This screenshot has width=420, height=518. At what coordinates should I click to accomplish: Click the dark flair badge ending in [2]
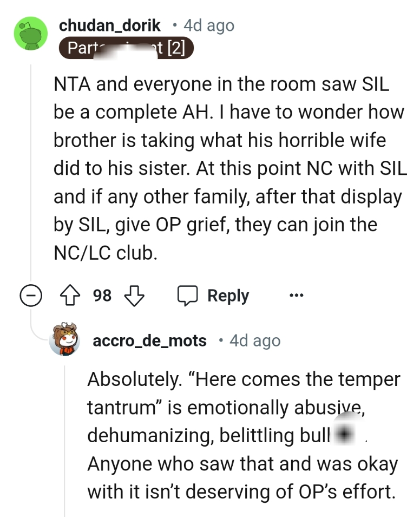[125, 49]
